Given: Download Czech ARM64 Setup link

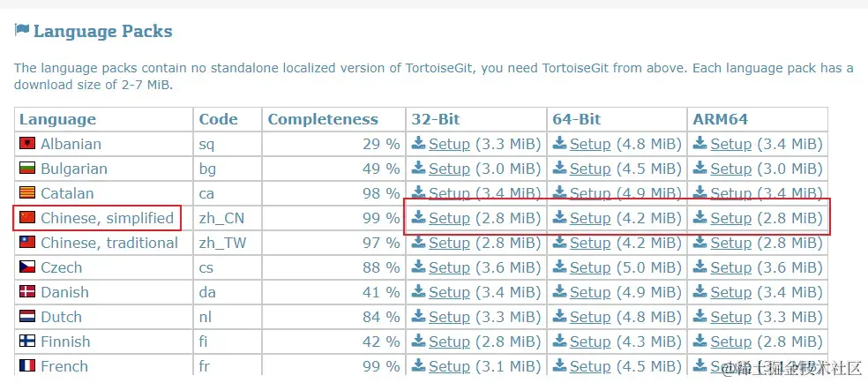Looking at the screenshot, I should tap(730, 268).
